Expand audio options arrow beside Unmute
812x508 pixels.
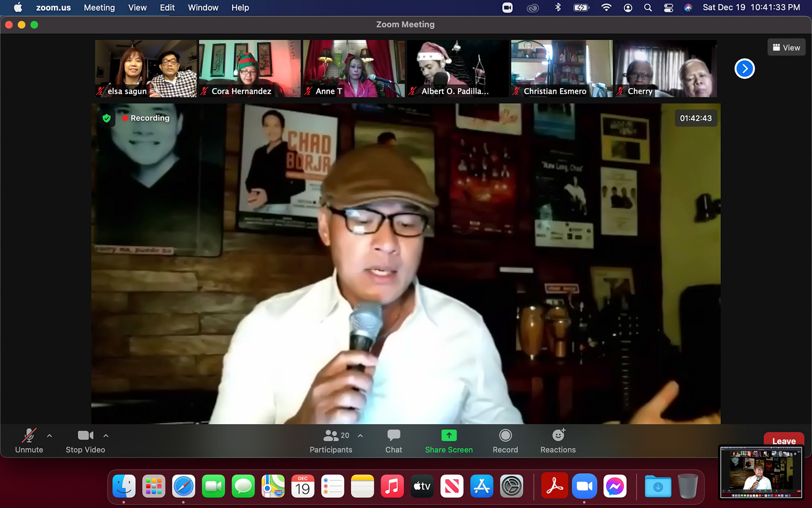(x=49, y=435)
